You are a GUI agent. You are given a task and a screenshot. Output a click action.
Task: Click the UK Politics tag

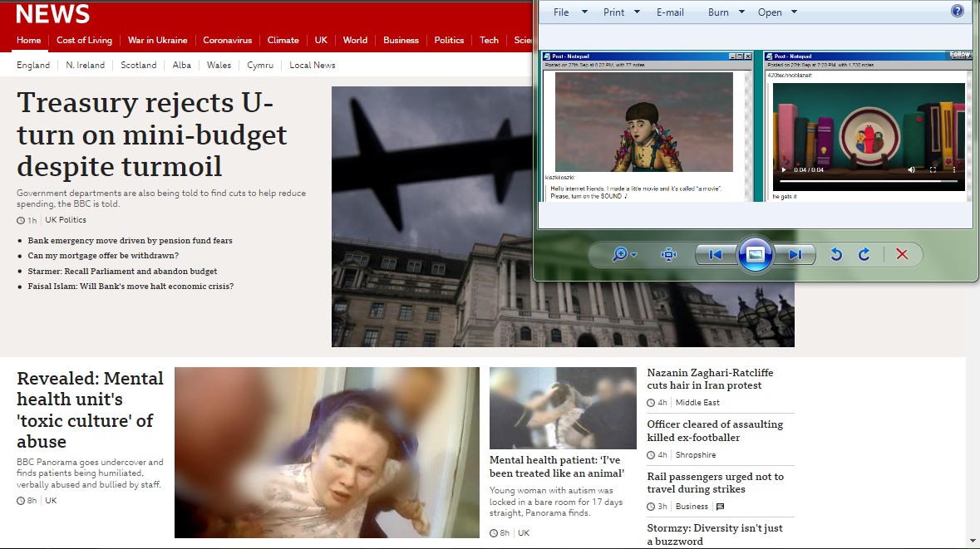pyautogui.click(x=66, y=220)
